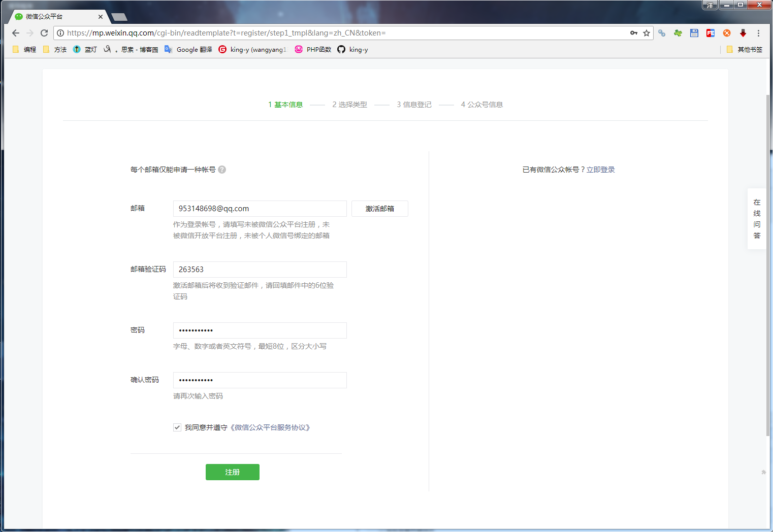The width and height of the screenshot is (773, 532).
Task: Open the 立即登录 link
Action: (600, 170)
